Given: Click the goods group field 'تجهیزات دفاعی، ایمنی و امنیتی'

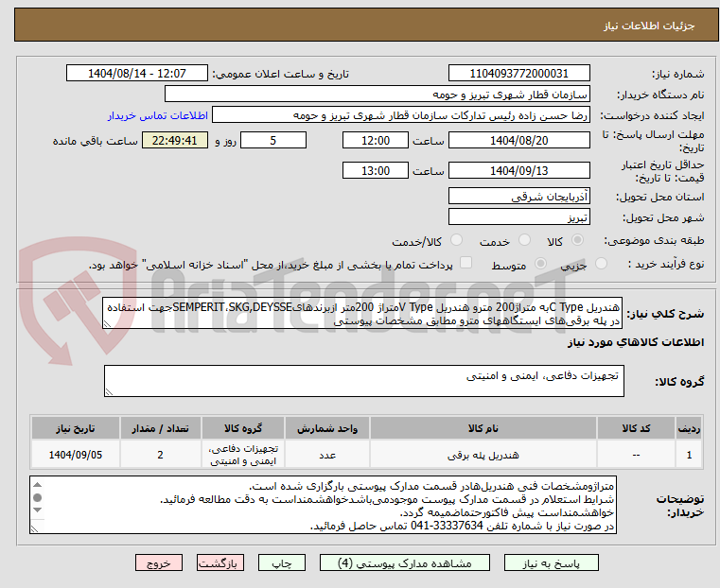Looking at the screenshot, I should [x=363, y=381].
